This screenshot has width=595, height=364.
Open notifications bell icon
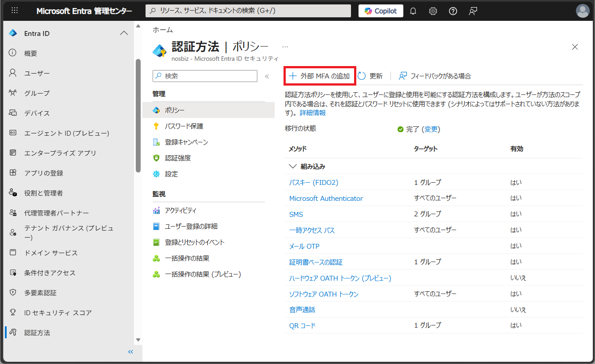413,11
